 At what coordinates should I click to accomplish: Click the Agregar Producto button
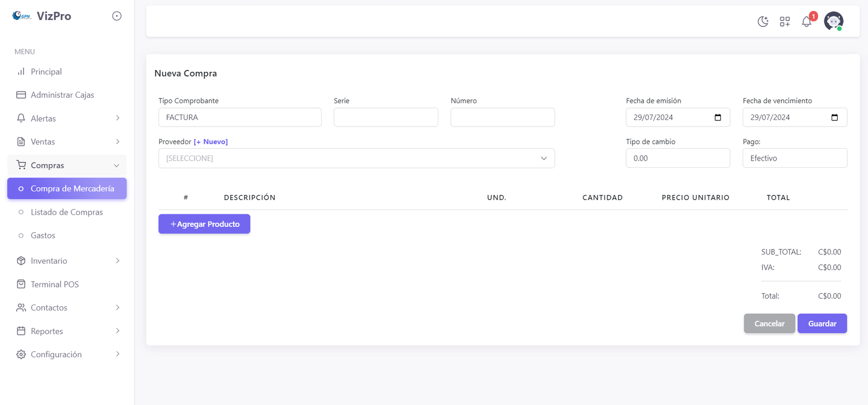pos(204,224)
